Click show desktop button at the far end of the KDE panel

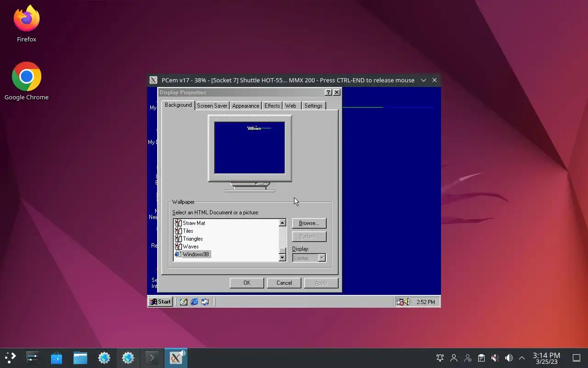[577, 358]
